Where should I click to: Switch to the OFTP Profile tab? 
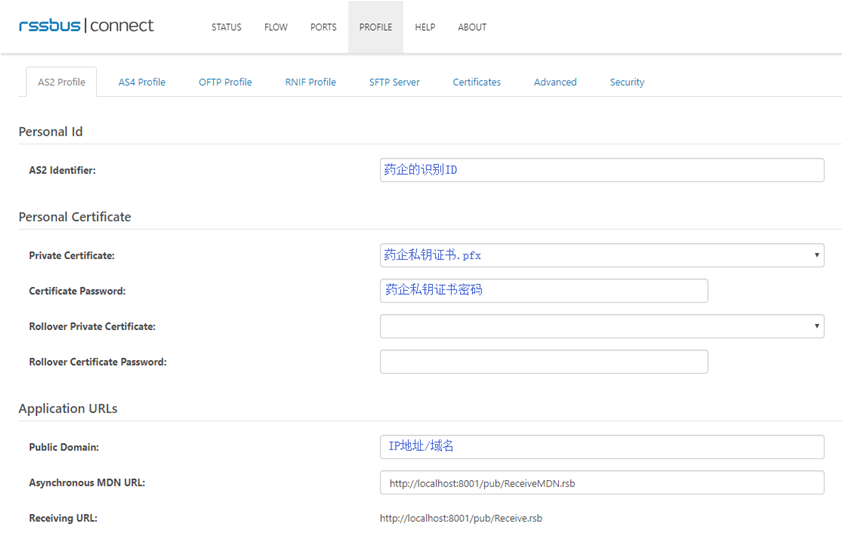[225, 82]
